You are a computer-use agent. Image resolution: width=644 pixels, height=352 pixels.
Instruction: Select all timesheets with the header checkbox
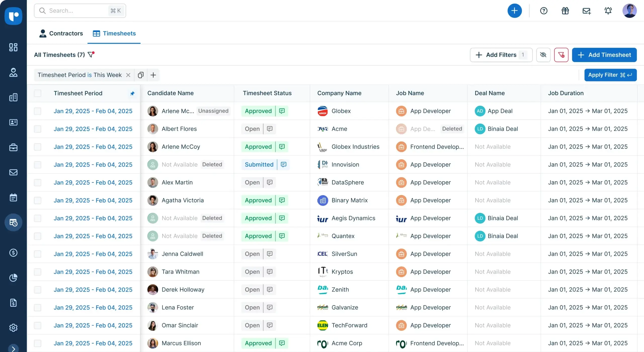[x=38, y=93]
